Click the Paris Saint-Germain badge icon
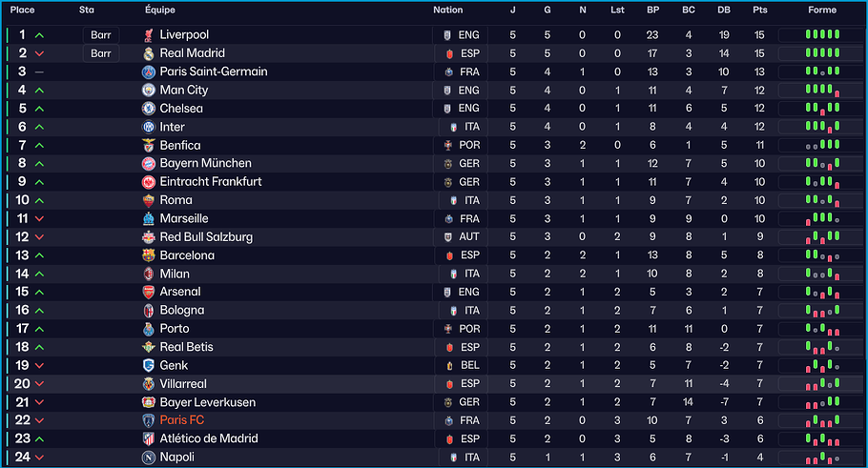Screen dimensions: 868x468 (149, 71)
